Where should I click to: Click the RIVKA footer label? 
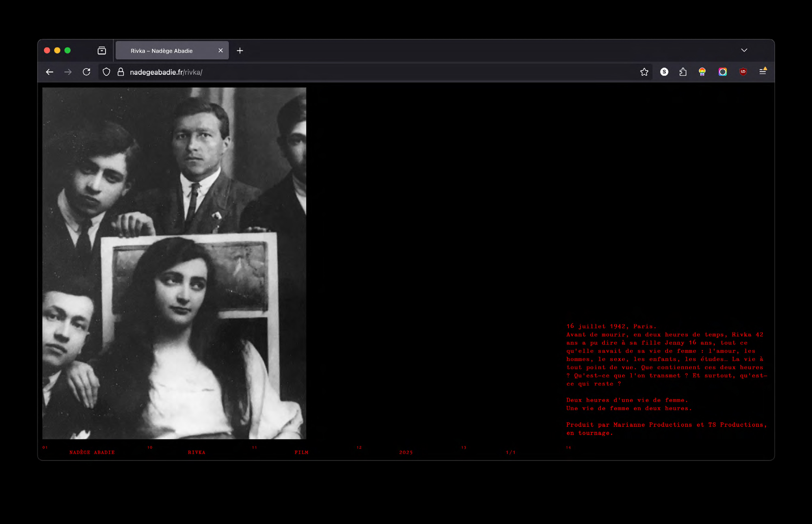click(197, 452)
